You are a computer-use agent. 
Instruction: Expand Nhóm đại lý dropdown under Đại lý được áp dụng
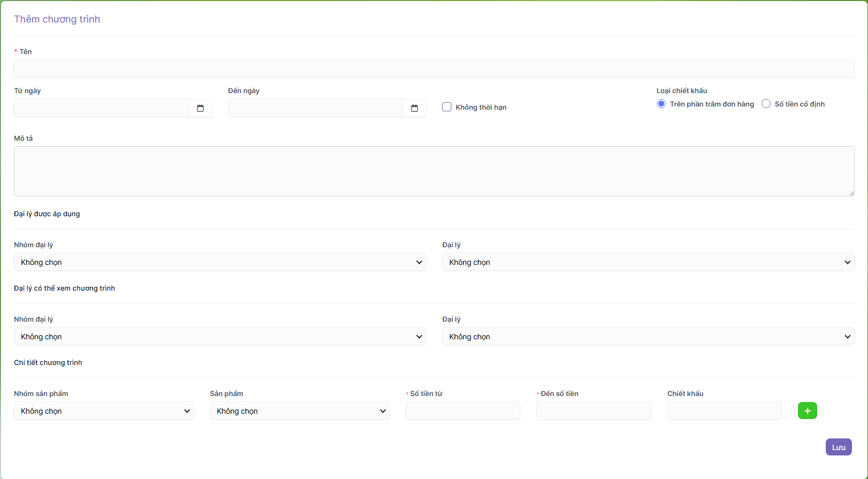click(220, 262)
